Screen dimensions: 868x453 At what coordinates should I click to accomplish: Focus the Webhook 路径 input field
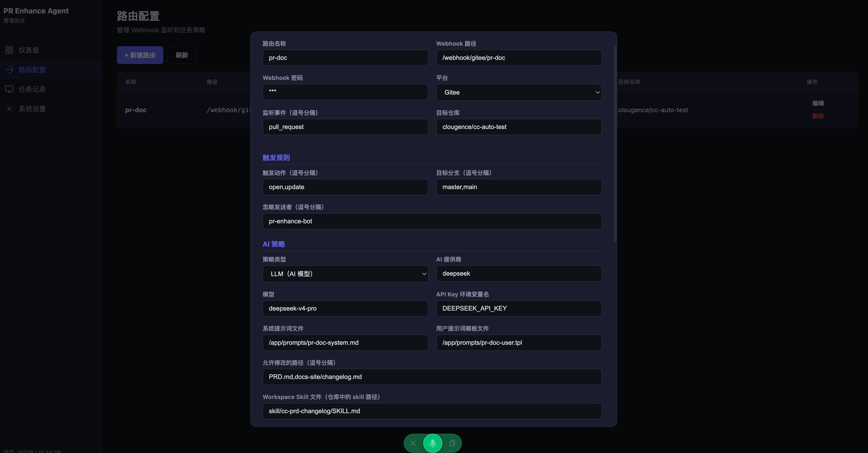pyautogui.click(x=519, y=58)
